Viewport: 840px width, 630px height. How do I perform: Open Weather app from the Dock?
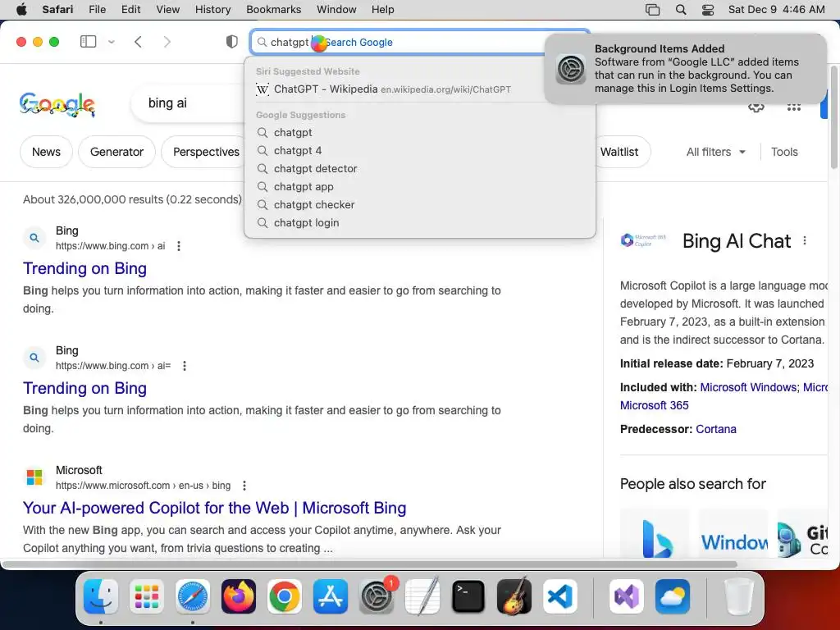tap(673, 596)
